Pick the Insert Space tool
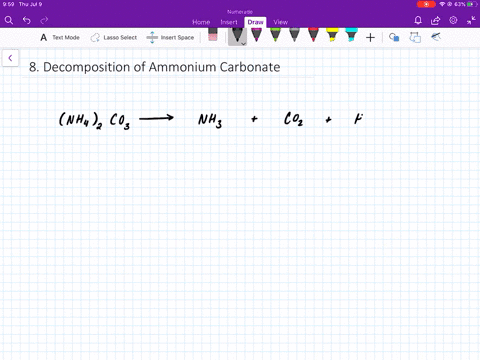480x360 pixels. [x=170, y=38]
